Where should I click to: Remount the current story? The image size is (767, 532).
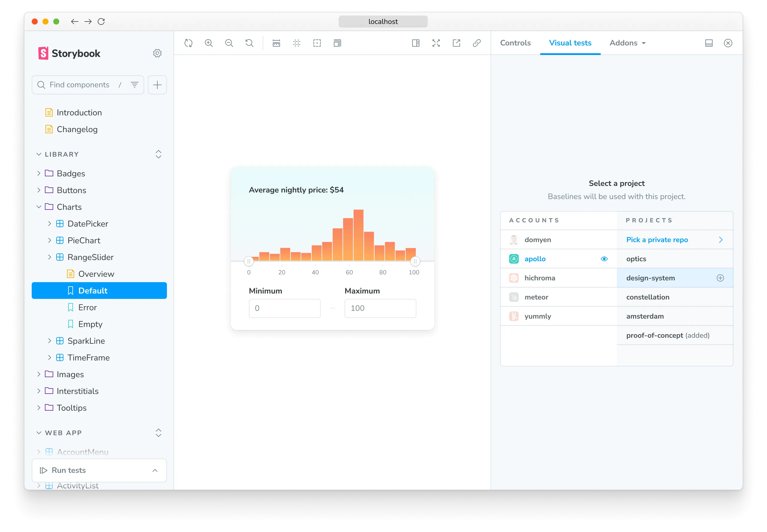188,43
